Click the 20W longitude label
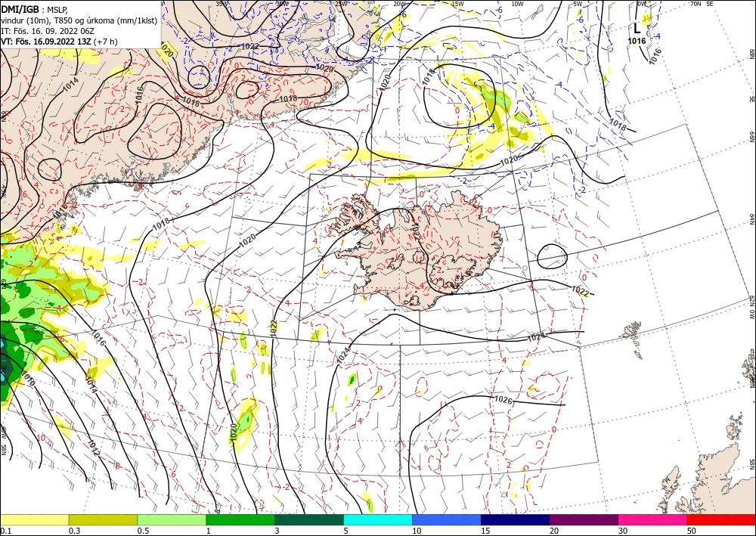The width and height of the screenshot is (756, 536). pyautogui.click(x=399, y=4)
